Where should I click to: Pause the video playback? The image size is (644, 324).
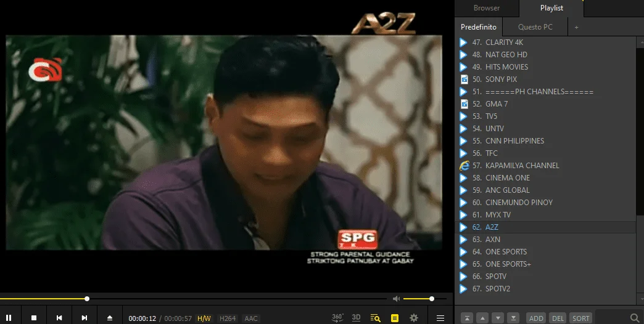click(9, 318)
